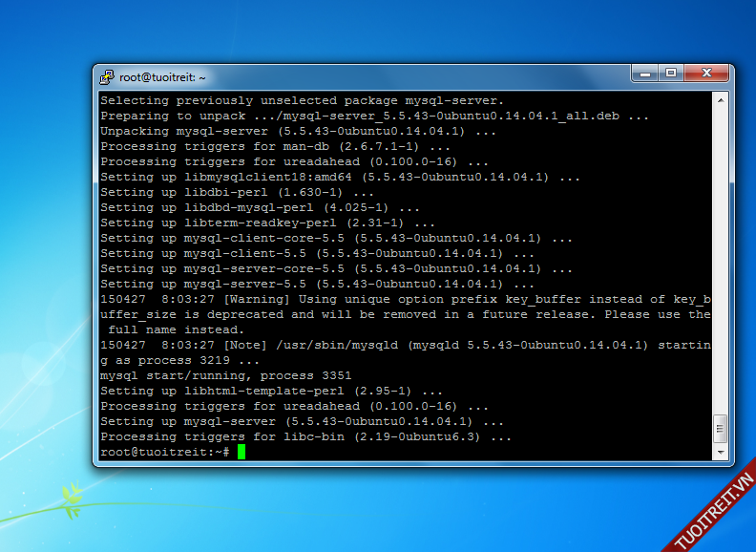756x552 pixels.
Task: Click the terminal scrollbar thumb
Action: coord(721,428)
